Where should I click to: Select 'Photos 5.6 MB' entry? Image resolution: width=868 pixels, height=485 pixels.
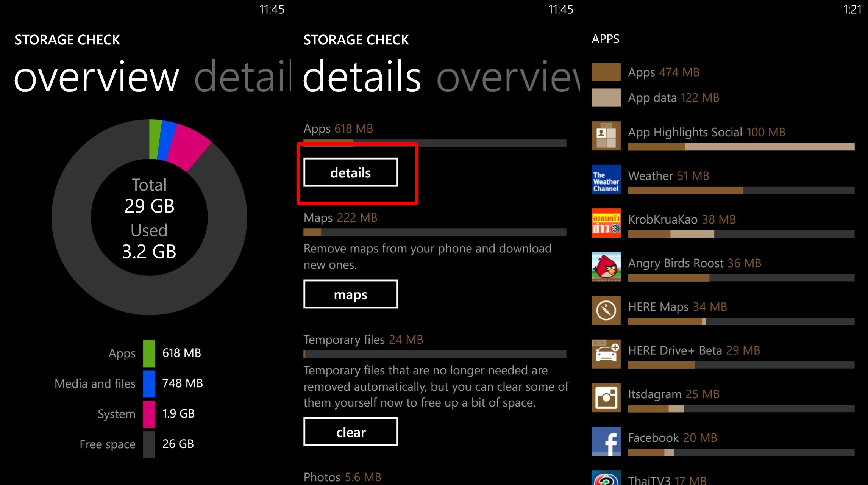[342, 477]
